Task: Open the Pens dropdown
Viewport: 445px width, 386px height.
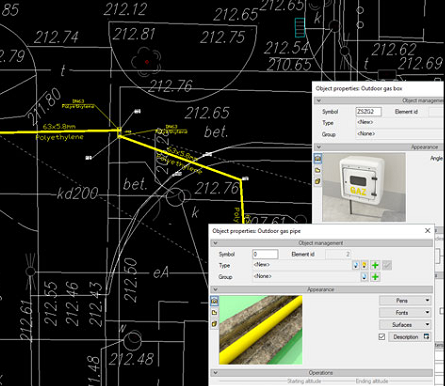Action: pos(405,301)
